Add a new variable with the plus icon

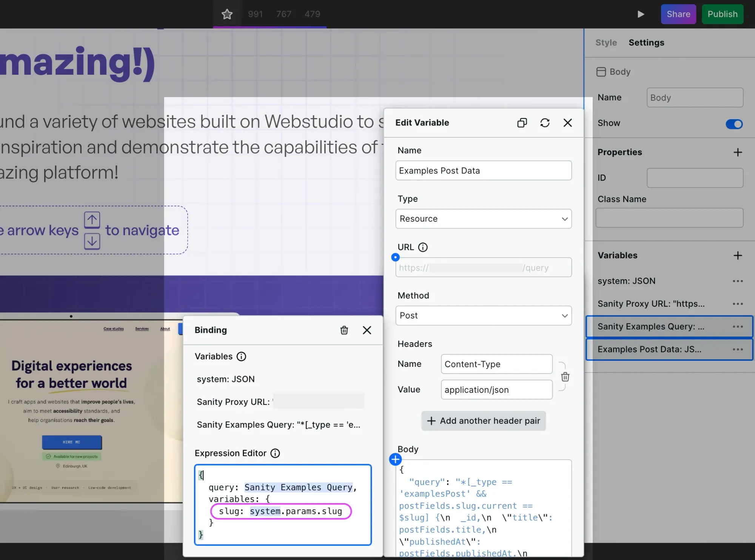tap(738, 255)
